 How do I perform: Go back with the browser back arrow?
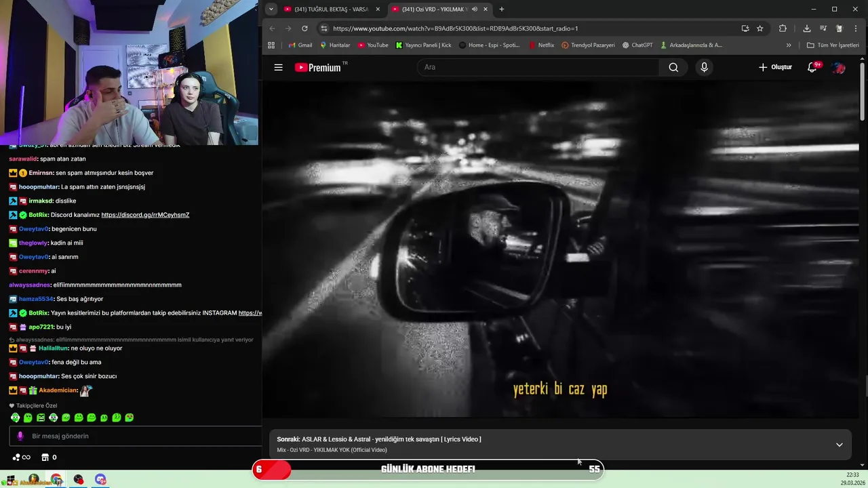point(272,28)
